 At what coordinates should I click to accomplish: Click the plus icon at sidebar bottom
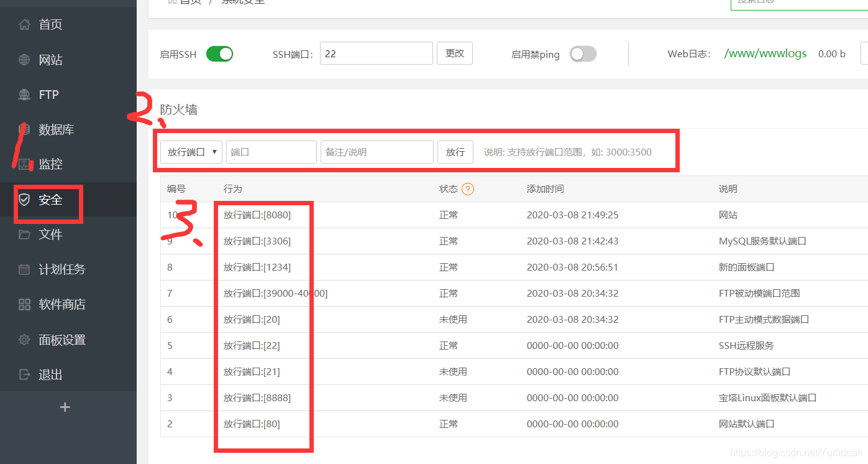click(65, 407)
